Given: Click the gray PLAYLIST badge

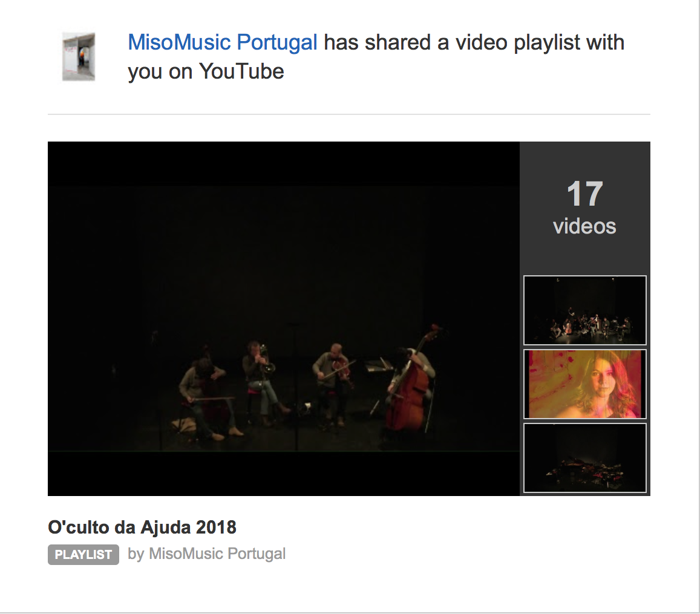Looking at the screenshot, I should coord(83,555).
